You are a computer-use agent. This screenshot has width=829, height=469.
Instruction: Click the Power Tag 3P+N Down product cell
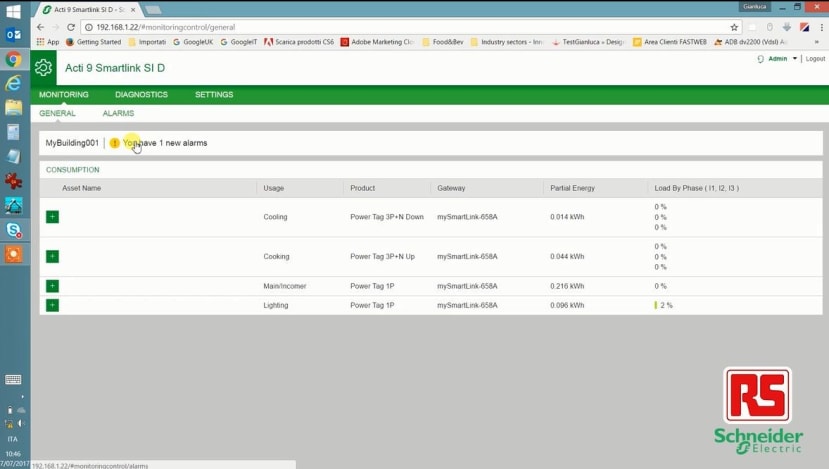(387, 217)
